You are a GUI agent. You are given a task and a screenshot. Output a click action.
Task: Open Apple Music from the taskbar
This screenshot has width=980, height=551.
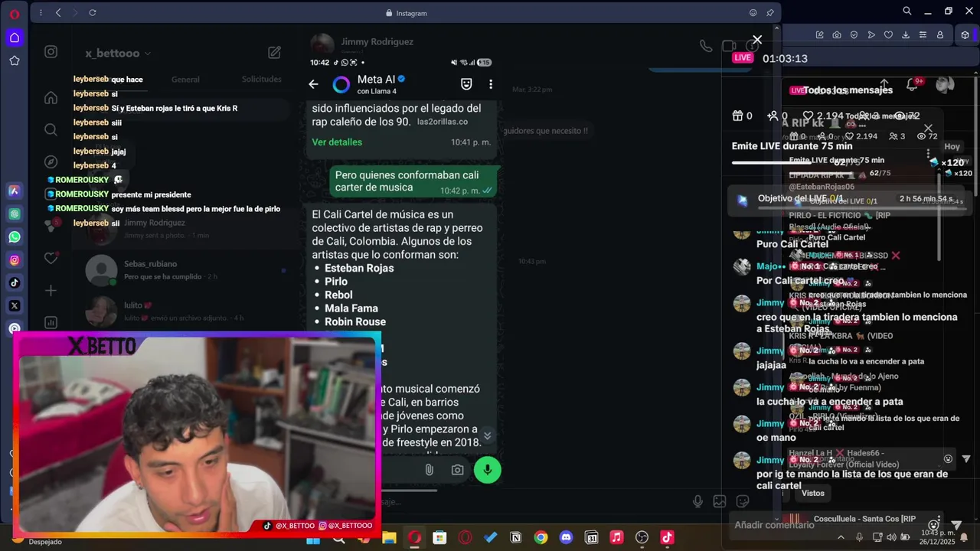click(616, 538)
